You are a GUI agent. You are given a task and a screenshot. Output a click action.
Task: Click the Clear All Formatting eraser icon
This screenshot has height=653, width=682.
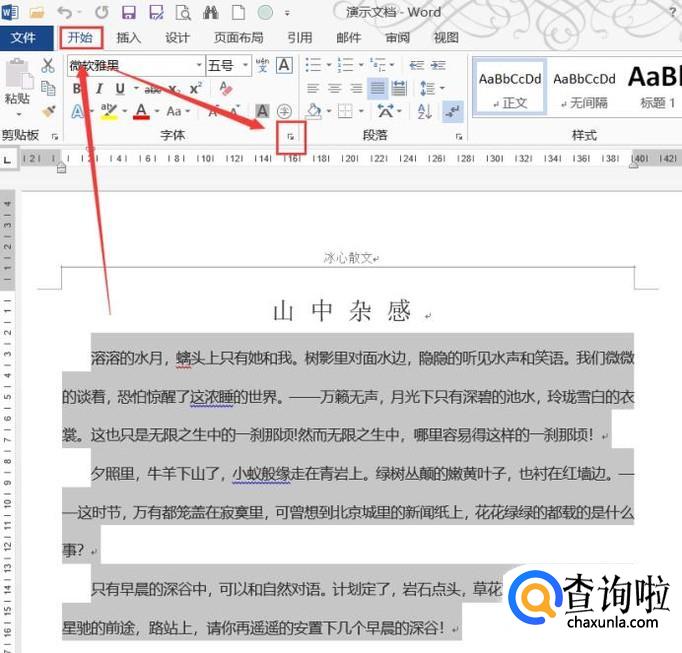coord(225,89)
